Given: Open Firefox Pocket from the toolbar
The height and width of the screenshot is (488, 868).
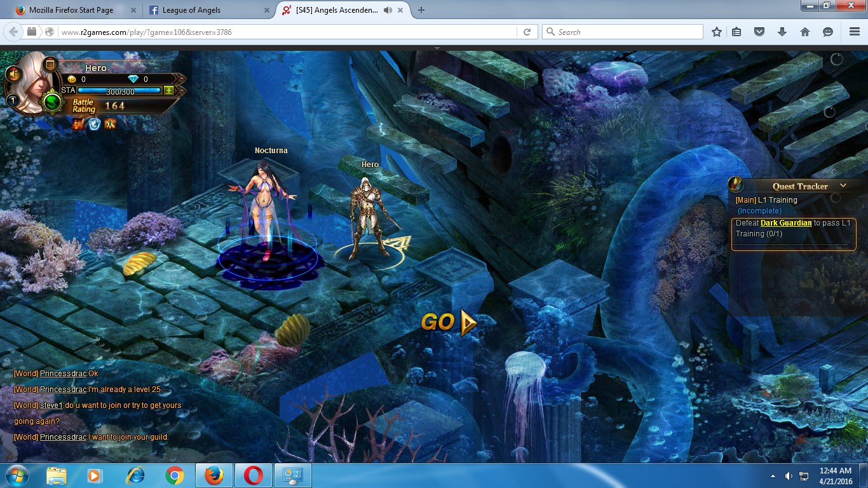Looking at the screenshot, I should coord(759,32).
